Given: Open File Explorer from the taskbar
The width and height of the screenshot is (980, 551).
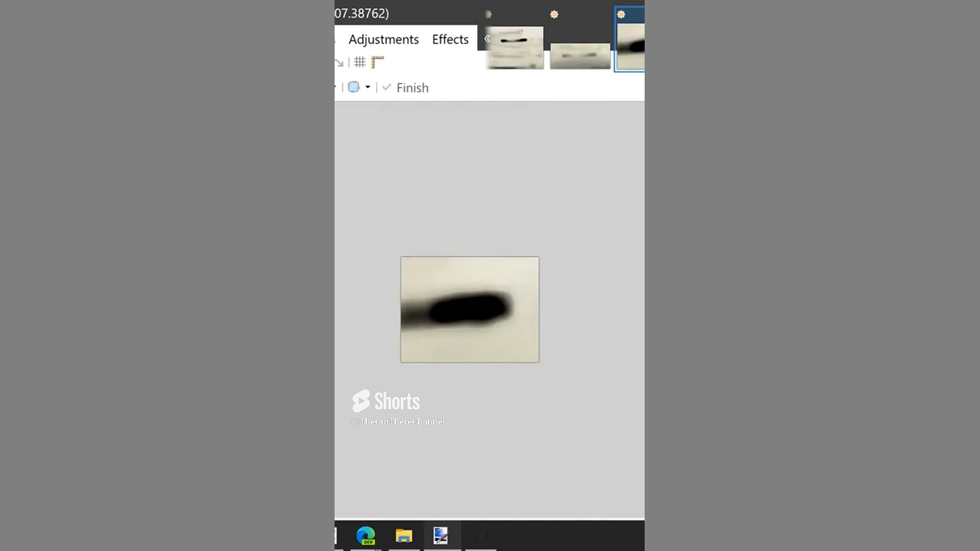Looking at the screenshot, I should tap(403, 536).
